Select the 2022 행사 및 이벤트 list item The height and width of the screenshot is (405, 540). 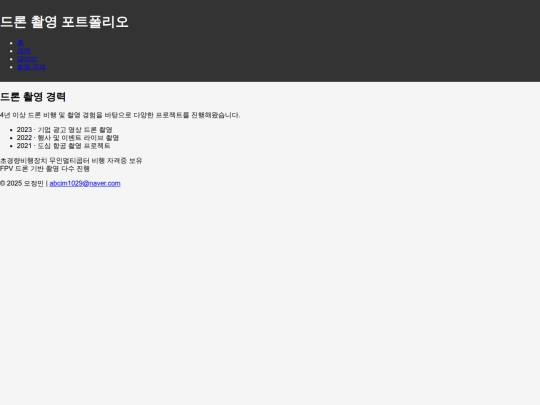pyautogui.click(x=68, y=138)
